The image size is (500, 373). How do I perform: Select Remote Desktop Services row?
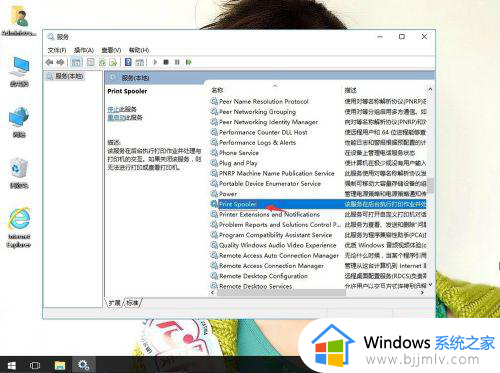318,286
